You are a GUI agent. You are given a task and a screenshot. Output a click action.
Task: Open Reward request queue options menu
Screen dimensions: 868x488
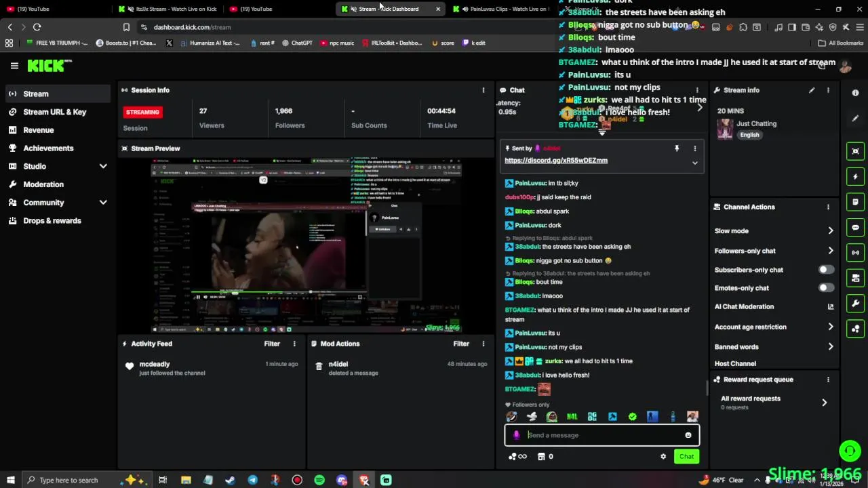pos(828,380)
